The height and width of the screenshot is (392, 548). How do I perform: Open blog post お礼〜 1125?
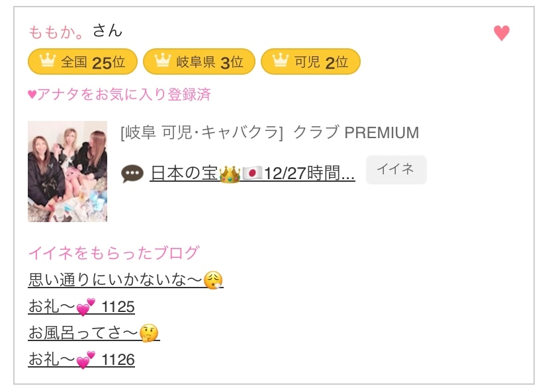tap(81, 307)
